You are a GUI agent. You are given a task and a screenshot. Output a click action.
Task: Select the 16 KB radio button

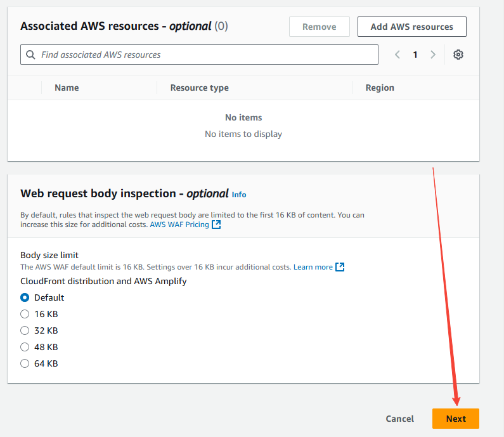pos(25,314)
